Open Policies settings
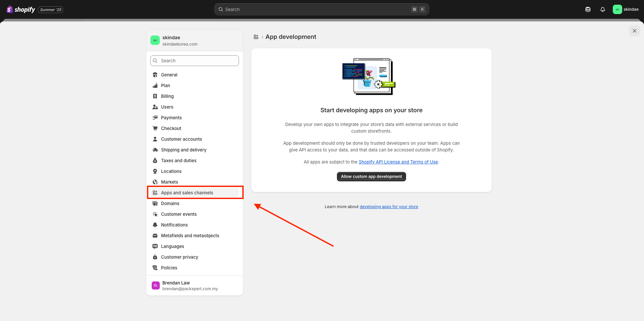644x321 pixels. [x=195, y=268]
